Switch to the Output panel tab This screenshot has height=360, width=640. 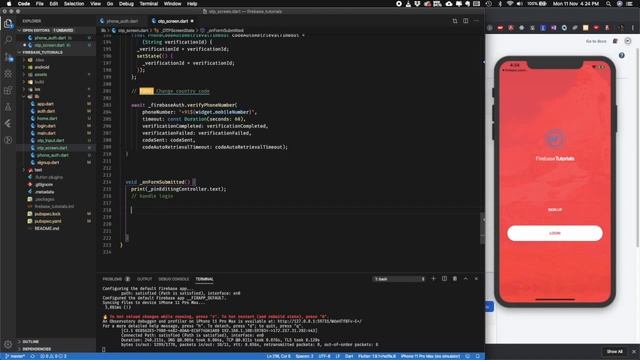[x=144, y=279]
